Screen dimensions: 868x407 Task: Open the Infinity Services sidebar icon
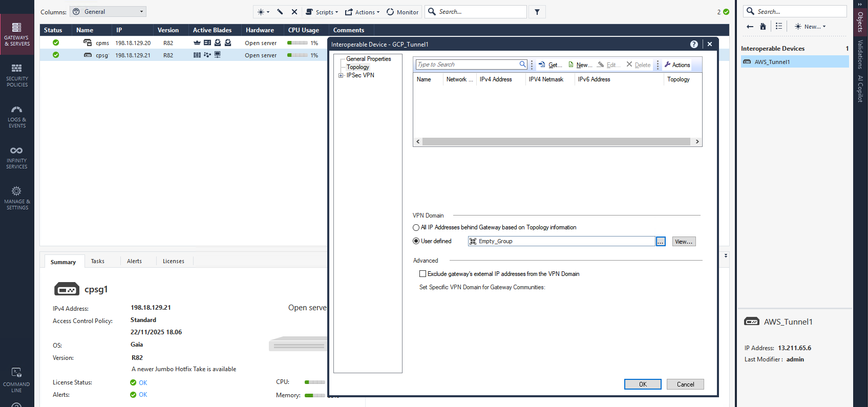17,157
